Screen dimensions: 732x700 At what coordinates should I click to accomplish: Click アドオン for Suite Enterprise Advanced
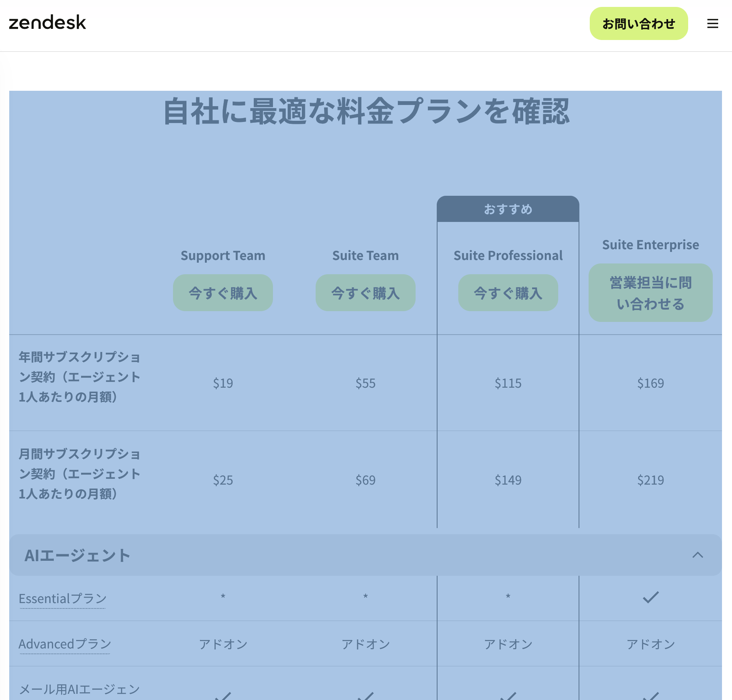coord(650,644)
